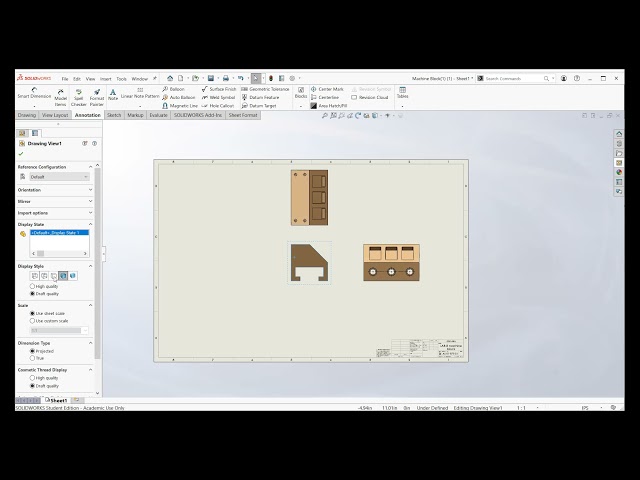Image resolution: width=640 pixels, height=480 pixels.
Task: Insert a Datum Target symbol
Action: click(x=259, y=106)
